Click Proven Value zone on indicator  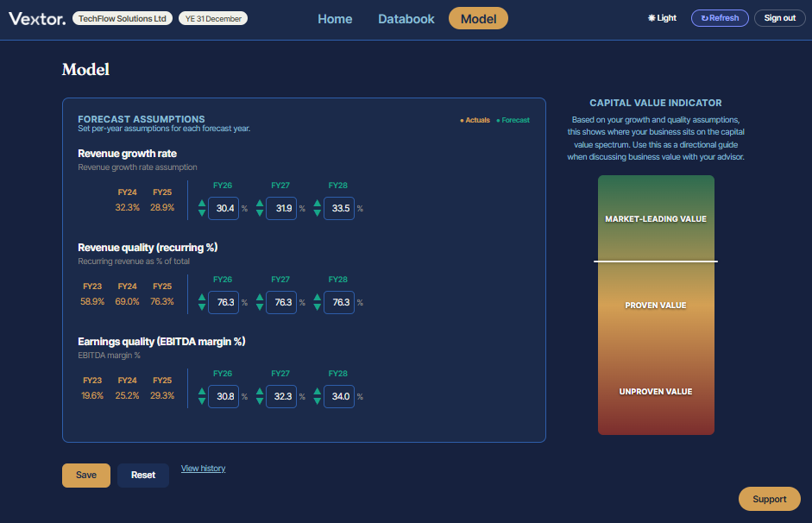656,306
